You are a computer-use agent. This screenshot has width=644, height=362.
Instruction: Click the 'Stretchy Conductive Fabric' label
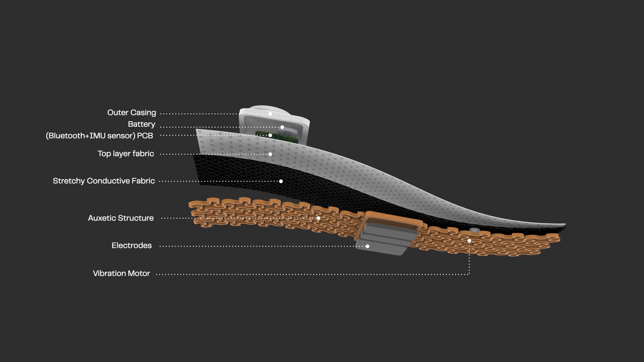(x=104, y=181)
